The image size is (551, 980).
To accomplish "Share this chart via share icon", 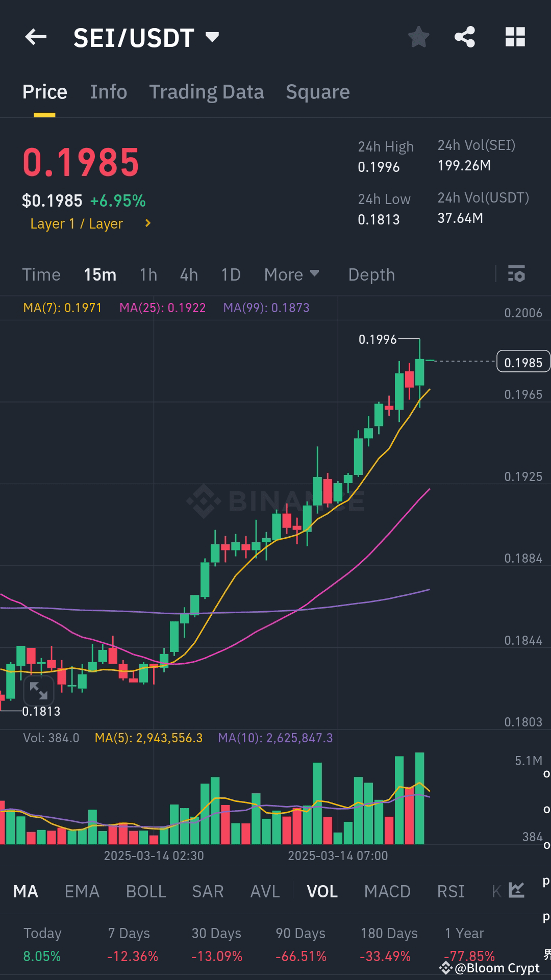I will 465,37.
